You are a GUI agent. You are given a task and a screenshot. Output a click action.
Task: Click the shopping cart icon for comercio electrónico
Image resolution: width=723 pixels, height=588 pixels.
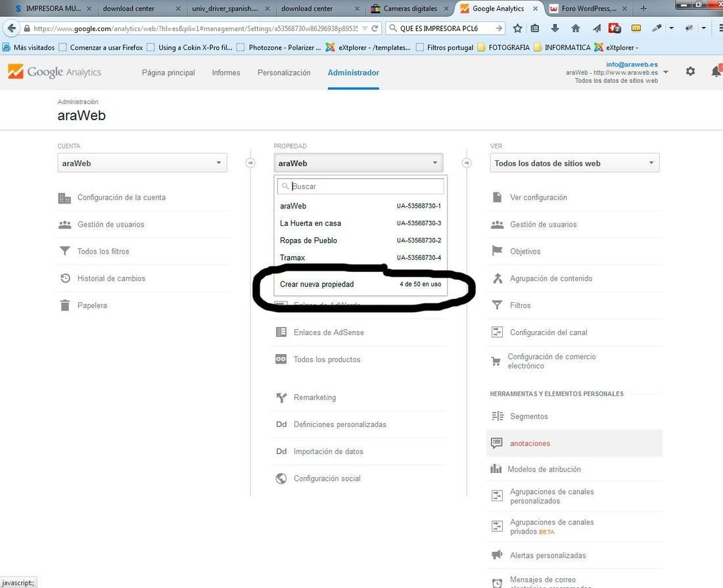[496, 361]
